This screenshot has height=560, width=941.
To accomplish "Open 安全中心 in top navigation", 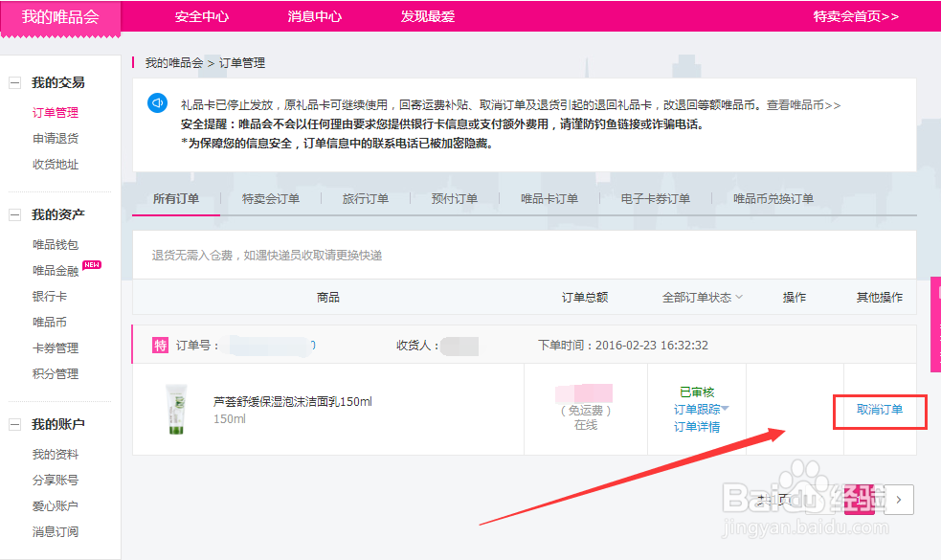I will [x=202, y=16].
